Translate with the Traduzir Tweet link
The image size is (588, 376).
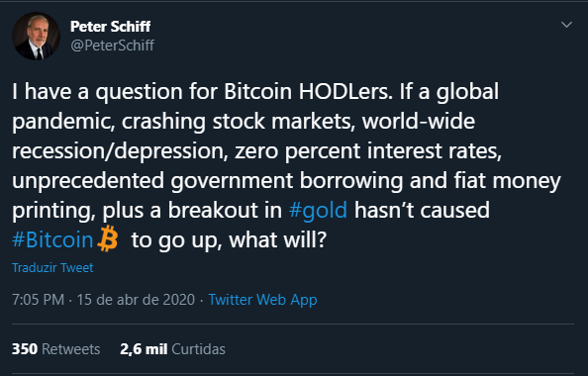tap(52, 268)
